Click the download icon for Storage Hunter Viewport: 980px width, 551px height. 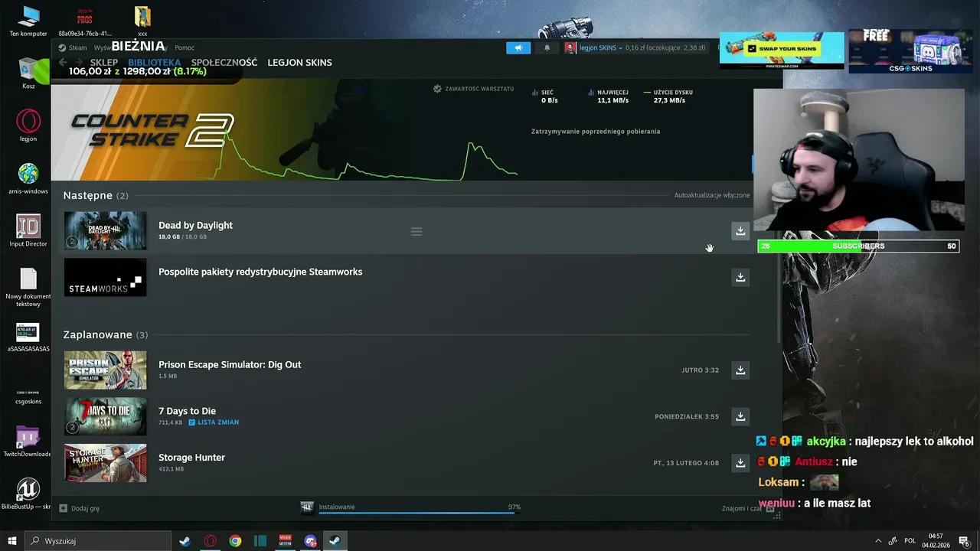[740, 462]
